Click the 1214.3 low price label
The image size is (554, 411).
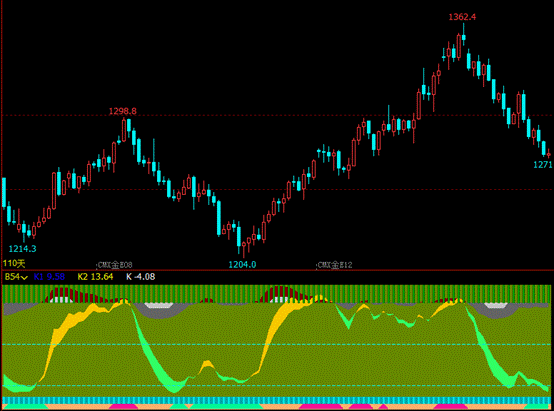23,249
